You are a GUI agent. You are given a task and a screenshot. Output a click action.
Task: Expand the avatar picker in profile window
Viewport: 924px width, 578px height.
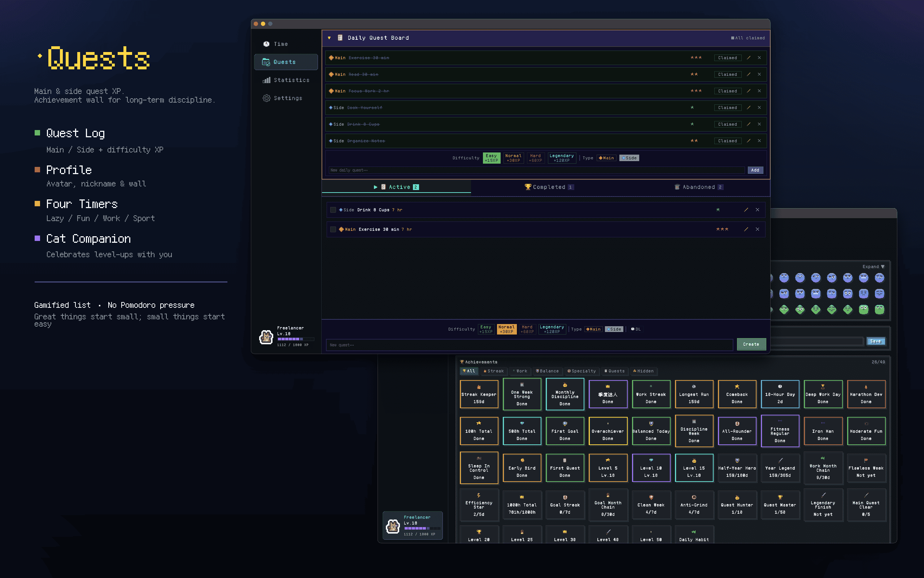pos(873,267)
